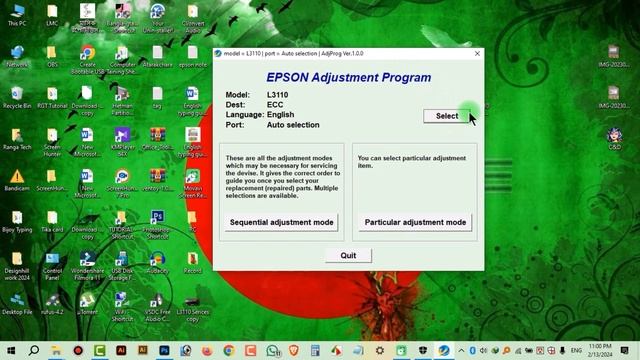Select the Control Panel desktop icon

52,266
